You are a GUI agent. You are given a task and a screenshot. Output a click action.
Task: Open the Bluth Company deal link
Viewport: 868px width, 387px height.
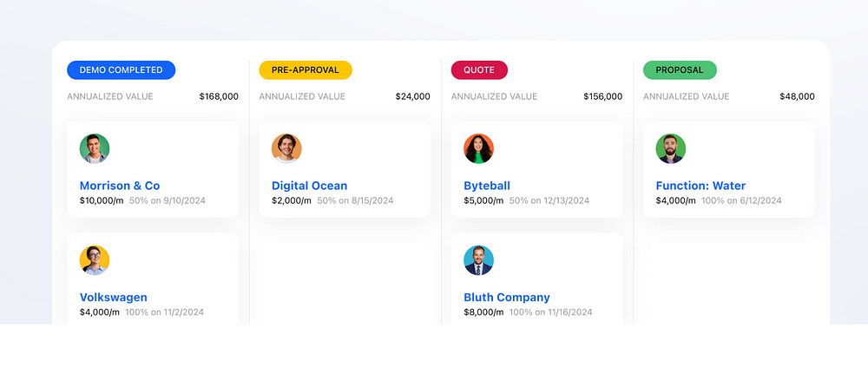pyautogui.click(x=507, y=298)
